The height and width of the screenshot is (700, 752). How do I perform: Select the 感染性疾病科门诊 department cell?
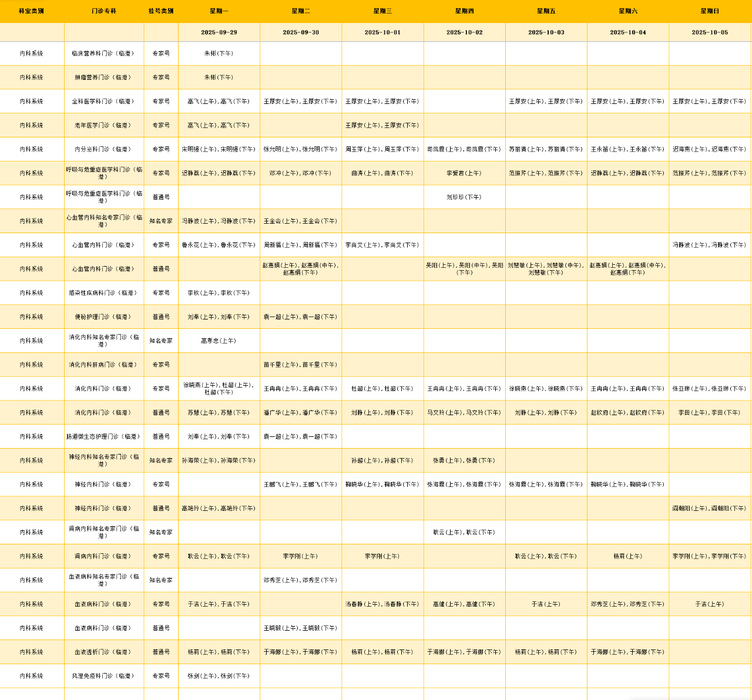[104, 293]
